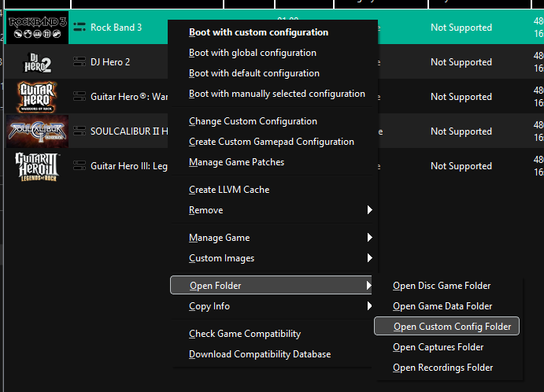Click the DJ Hero 2 game logo thumbnail
This screenshot has width=544, height=392.
coord(38,62)
